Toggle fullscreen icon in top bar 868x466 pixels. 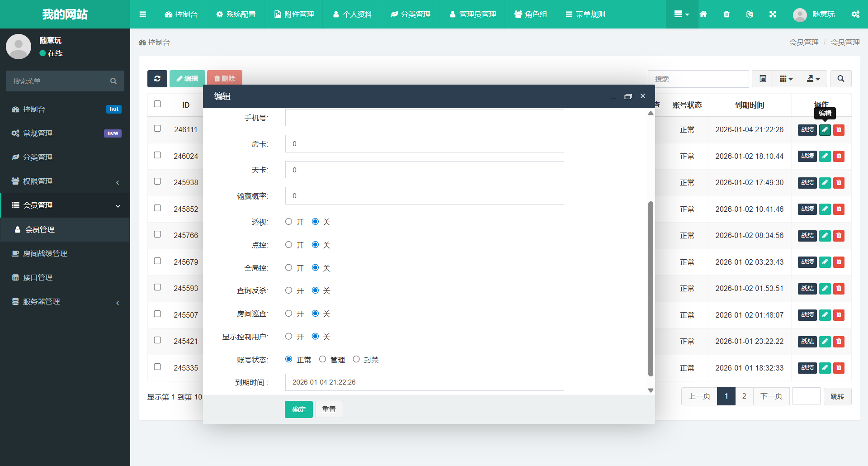[x=773, y=14]
